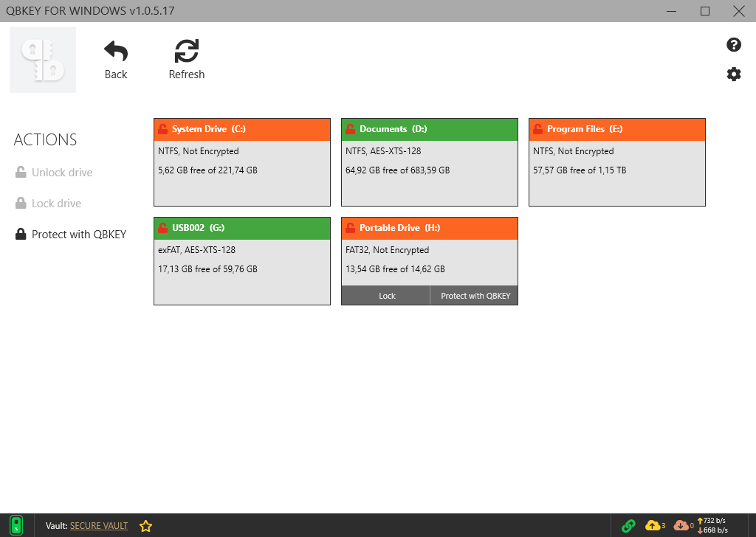Image resolution: width=756 pixels, height=537 pixels.
Task: Choose Unlock drive action
Action: pyautogui.click(x=53, y=173)
